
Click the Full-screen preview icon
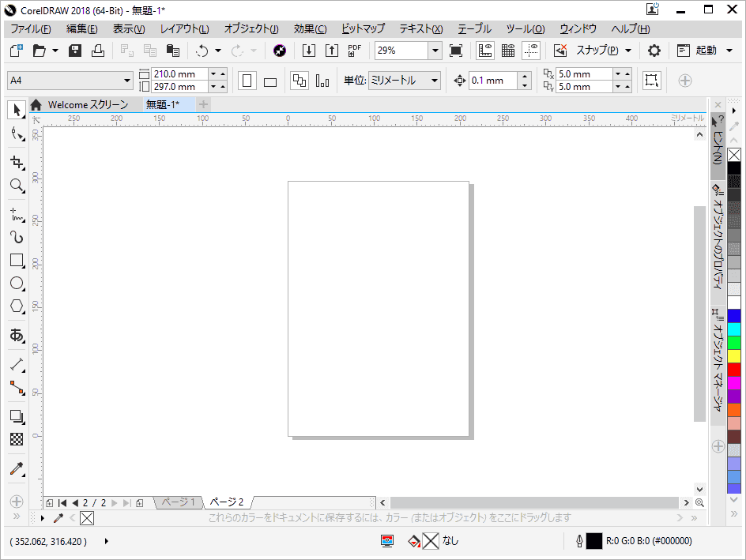pos(456,51)
